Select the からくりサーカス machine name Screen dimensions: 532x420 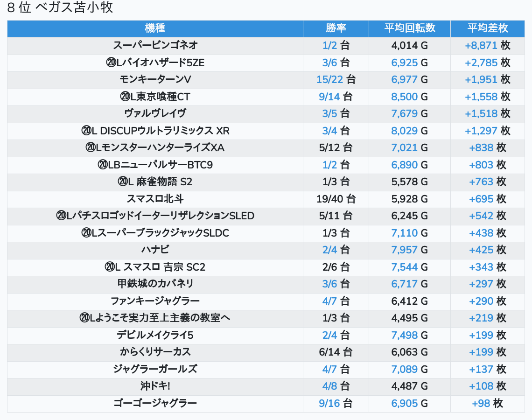pos(155,352)
